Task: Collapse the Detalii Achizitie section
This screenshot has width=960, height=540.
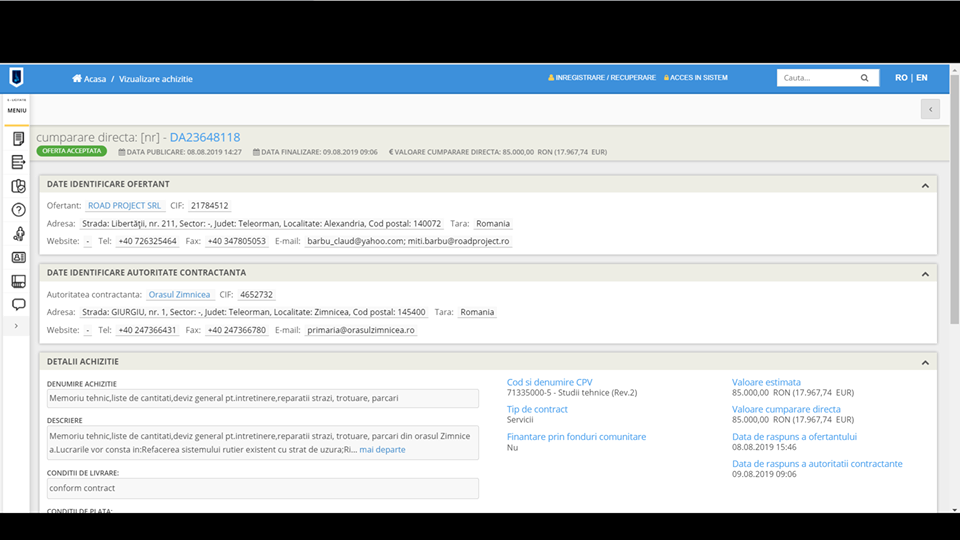Action: [x=925, y=362]
